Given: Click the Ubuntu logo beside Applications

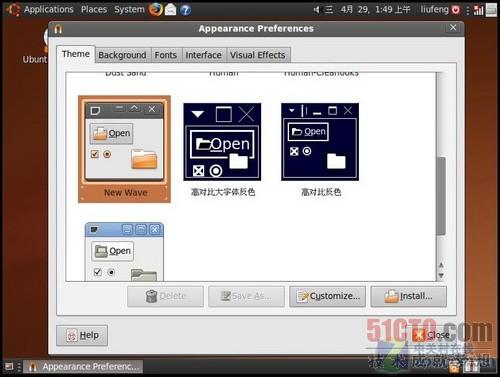Looking at the screenshot, I should pyautogui.click(x=13, y=9).
